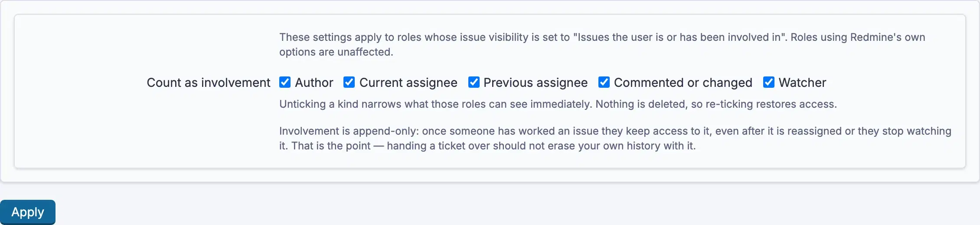Uncheck the Commented or changed box
980x225 pixels.
(604, 82)
